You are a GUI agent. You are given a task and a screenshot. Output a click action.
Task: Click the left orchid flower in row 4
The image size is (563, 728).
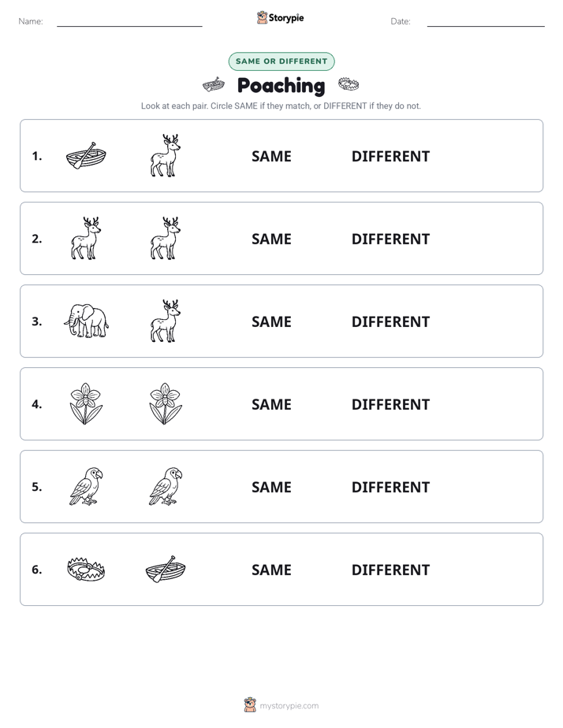tap(86, 403)
